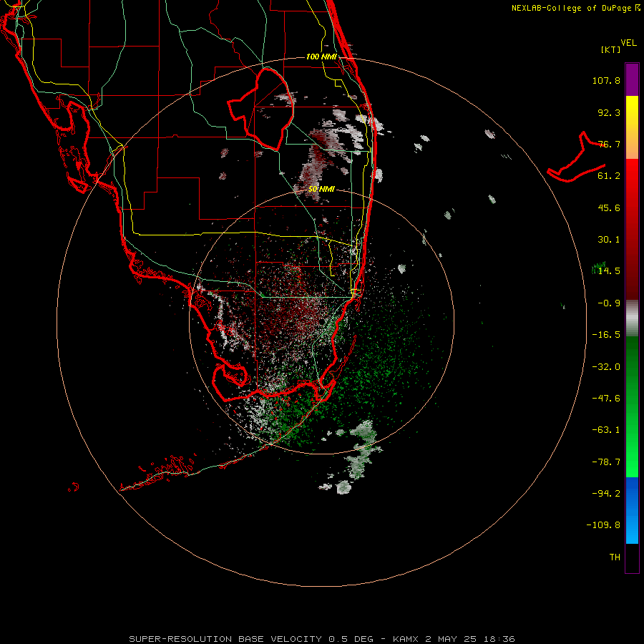Select the -47.6 velocity scale value
Viewport: 644px width, 644px height.
pyautogui.click(x=606, y=399)
